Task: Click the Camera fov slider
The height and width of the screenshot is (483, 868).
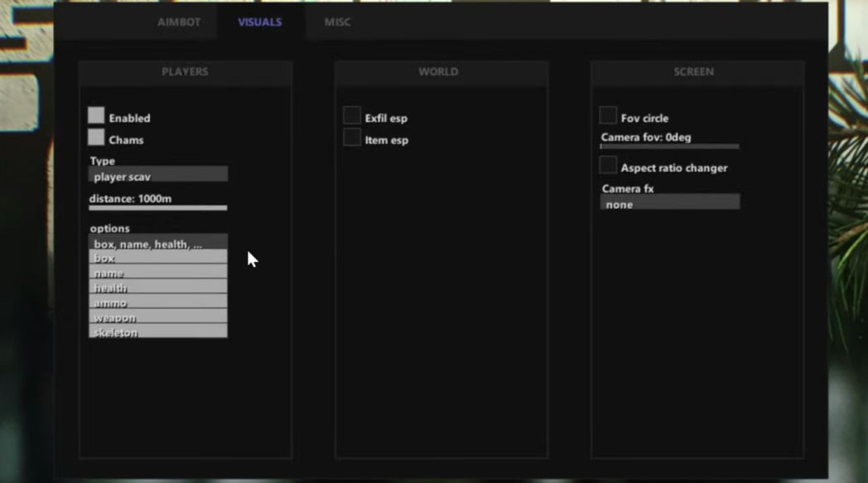Action: 669,147
